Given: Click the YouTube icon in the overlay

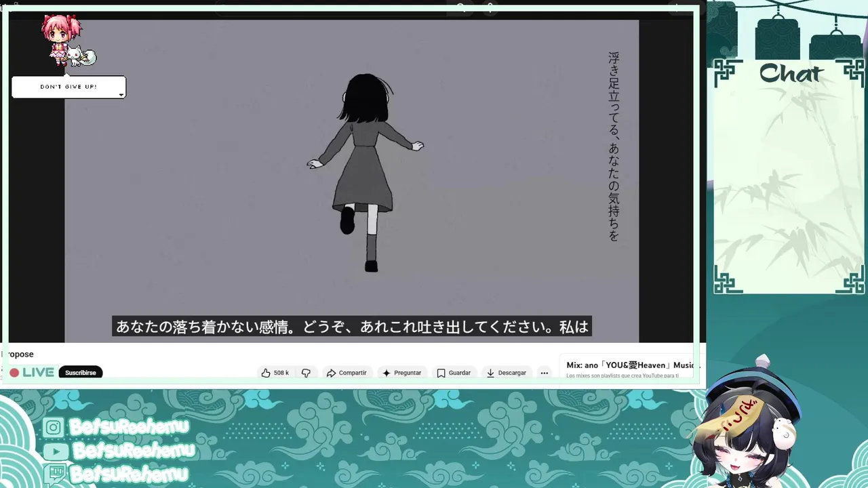Looking at the screenshot, I should pyautogui.click(x=55, y=451).
